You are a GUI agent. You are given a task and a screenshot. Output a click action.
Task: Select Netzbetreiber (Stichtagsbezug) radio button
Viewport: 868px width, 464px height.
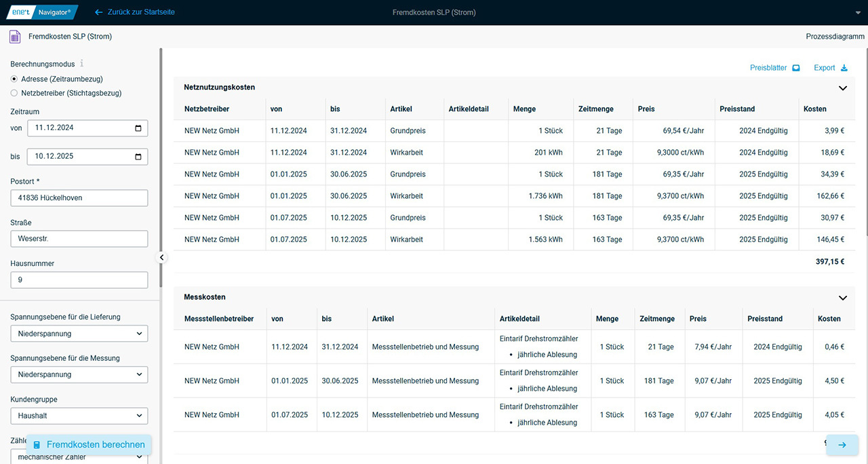pyautogui.click(x=14, y=93)
